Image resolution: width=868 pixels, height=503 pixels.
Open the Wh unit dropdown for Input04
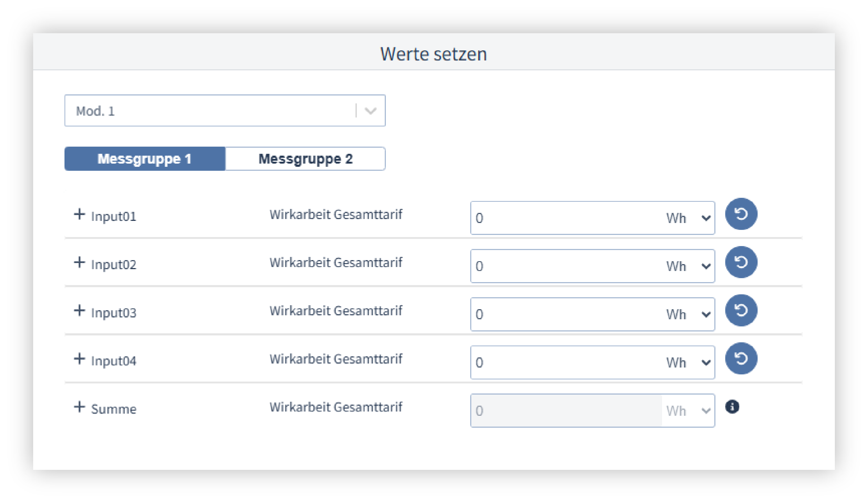coord(688,363)
